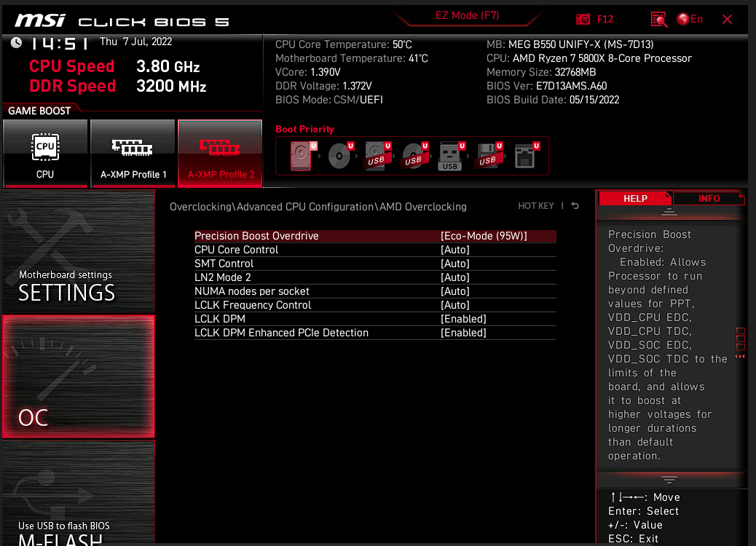Image resolution: width=756 pixels, height=546 pixels.
Task: Open LCLK Frequency Control Auto value
Action: [x=454, y=305]
